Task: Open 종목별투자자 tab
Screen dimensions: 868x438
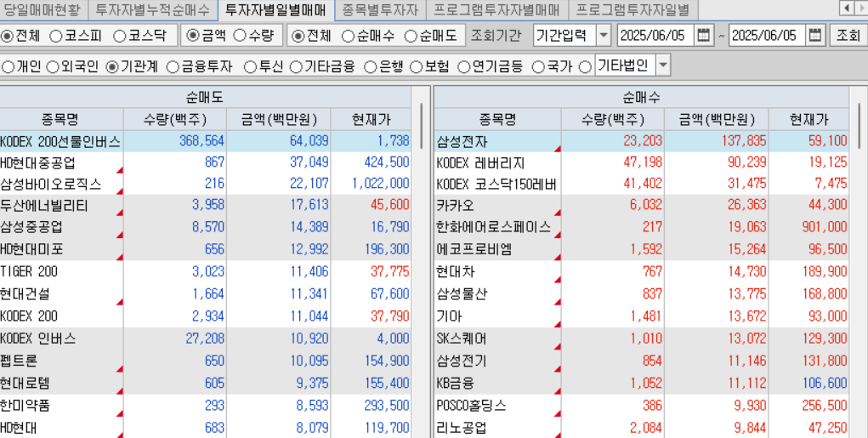Action: coord(380,9)
